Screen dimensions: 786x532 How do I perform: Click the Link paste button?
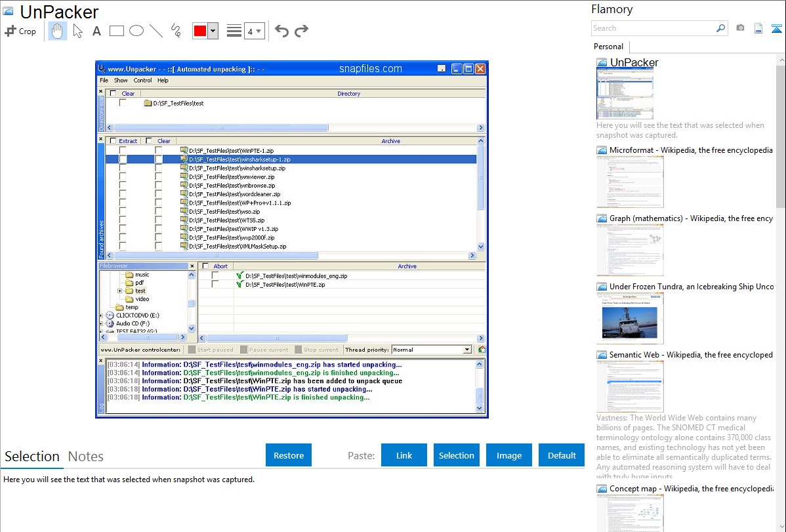click(404, 455)
